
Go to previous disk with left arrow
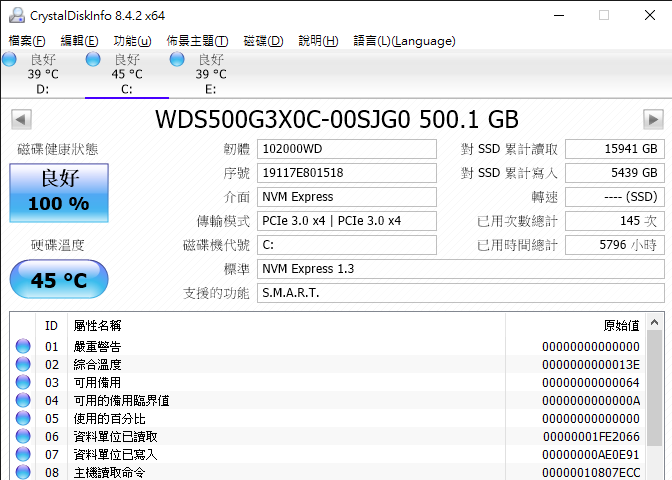(x=21, y=119)
